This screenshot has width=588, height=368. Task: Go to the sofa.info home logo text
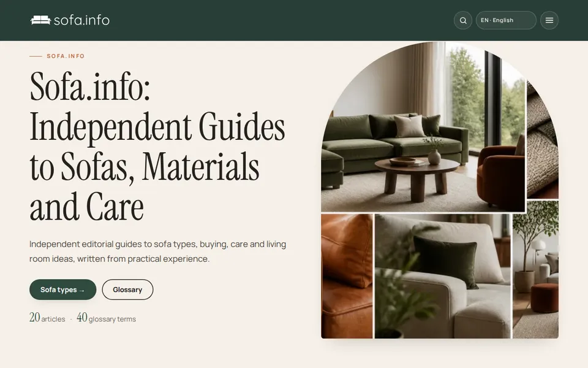[81, 20]
